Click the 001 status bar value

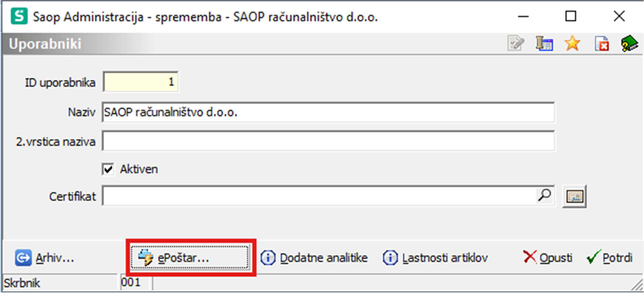(131, 282)
